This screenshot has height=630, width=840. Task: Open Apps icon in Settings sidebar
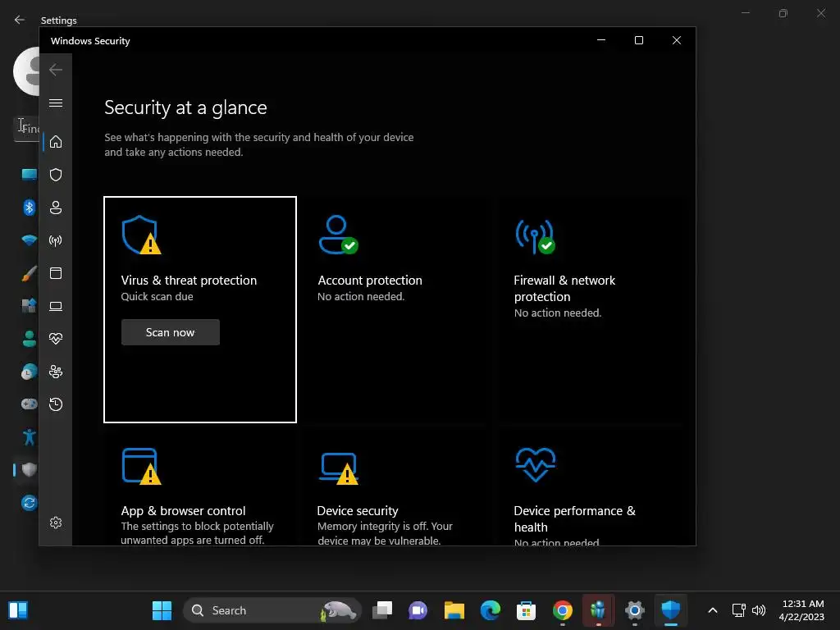(29, 305)
